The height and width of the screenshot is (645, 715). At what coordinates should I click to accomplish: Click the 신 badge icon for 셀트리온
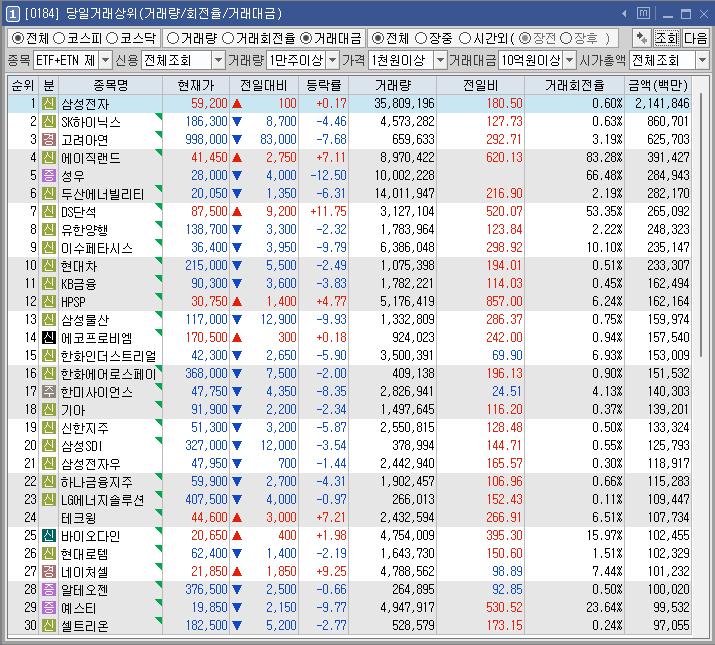tap(49, 625)
